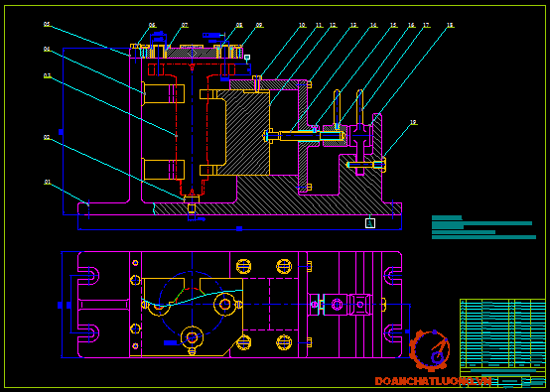Click part callout label 07

tap(185, 25)
